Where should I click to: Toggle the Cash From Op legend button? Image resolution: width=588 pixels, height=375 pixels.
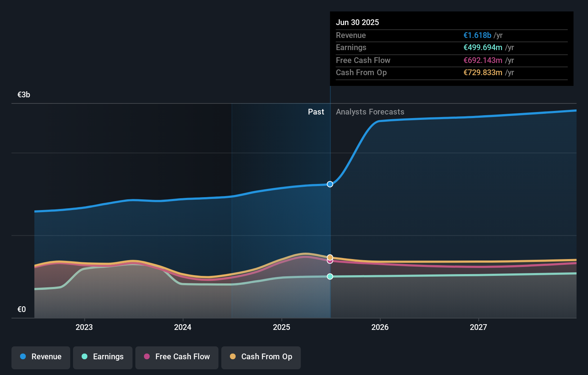click(261, 357)
